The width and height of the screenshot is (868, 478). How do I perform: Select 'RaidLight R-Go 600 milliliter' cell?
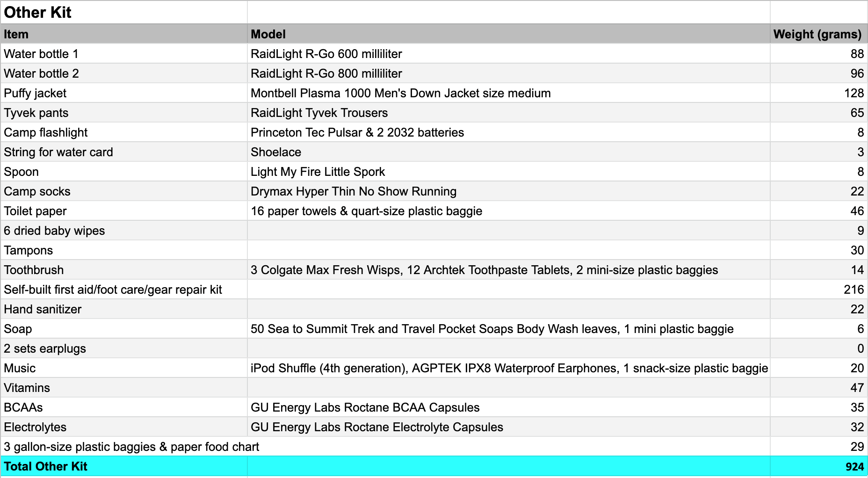pos(508,54)
